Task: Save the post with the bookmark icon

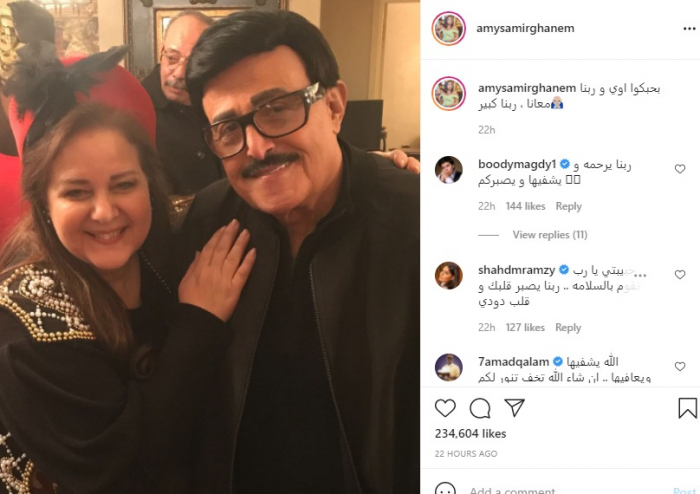Action: click(688, 408)
